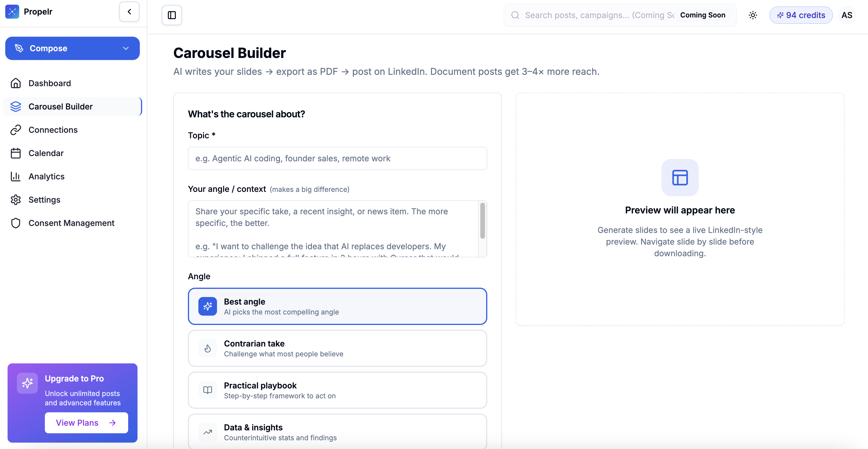Click the View Plans button
The height and width of the screenshot is (449, 868).
(86, 423)
